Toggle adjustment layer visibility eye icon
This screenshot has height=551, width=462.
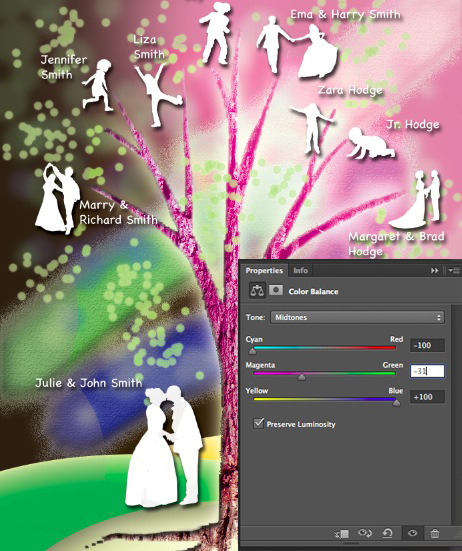coord(412,533)
